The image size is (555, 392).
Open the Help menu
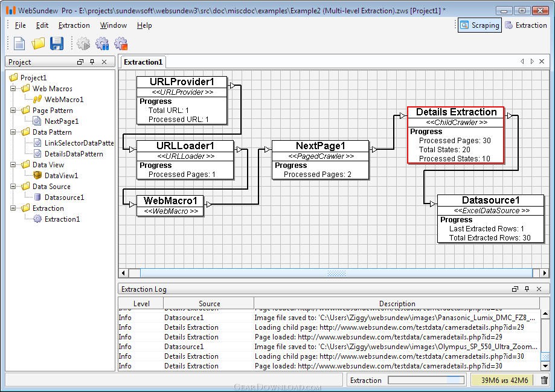point(144,25)
